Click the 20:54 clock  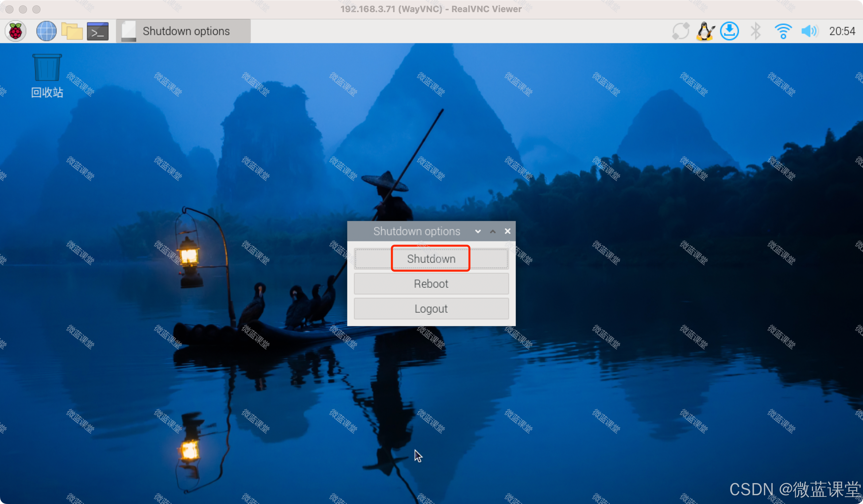coord(842,31)
